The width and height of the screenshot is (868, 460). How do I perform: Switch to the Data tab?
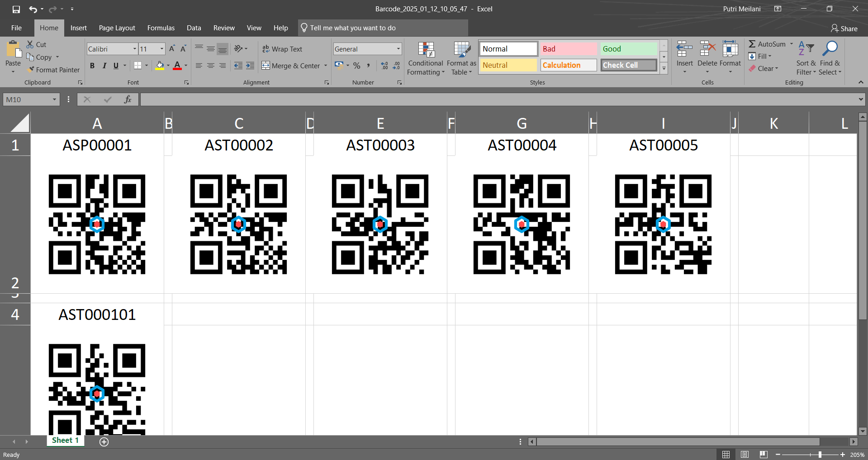pyautogui.click(x=194, y=28)
